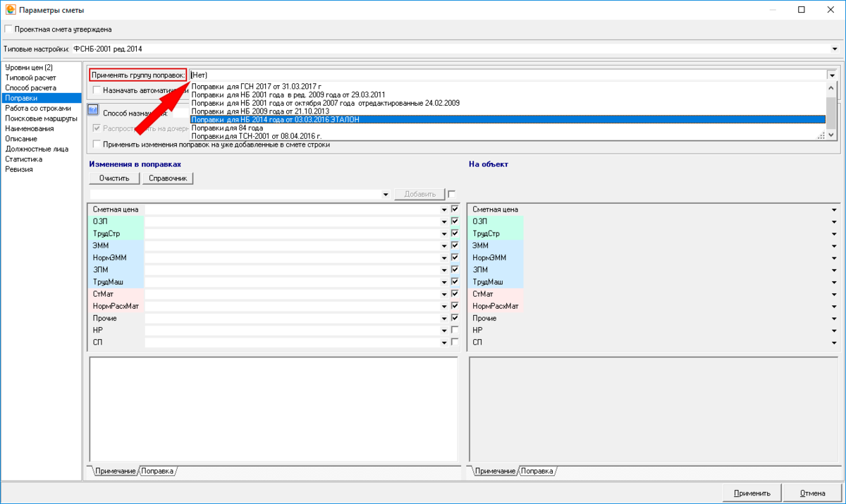The width and height of the screenshot is (846, 504).
Task: Open the ТрудСтр dropdown in Изменения в поправках
Action: (444, 234)
